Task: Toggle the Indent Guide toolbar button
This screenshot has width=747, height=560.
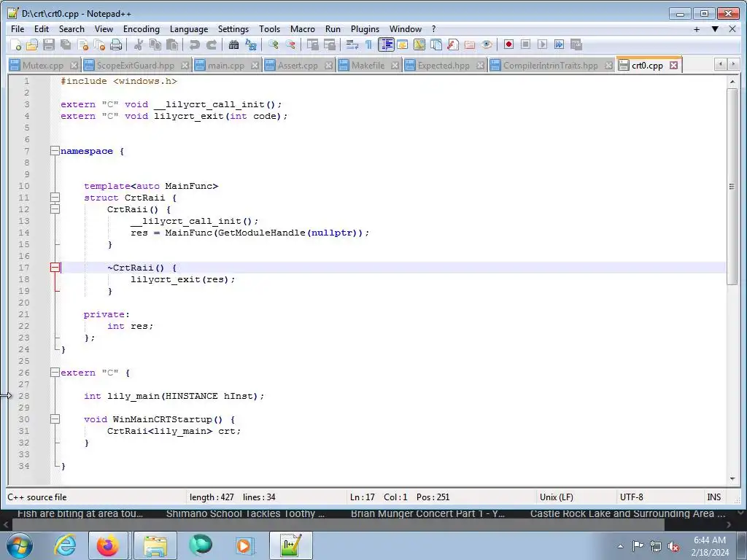Action: coord(386,44)
